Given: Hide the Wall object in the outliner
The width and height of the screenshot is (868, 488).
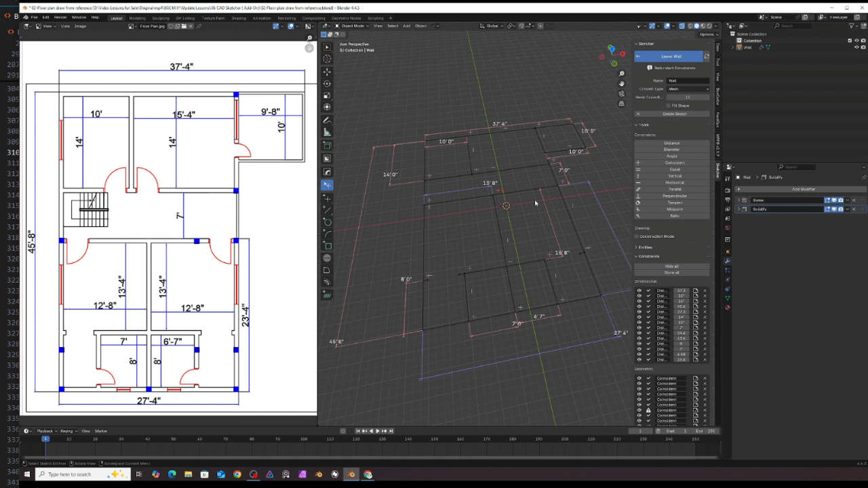Looking at the screenshot, I should coord(856,47).
